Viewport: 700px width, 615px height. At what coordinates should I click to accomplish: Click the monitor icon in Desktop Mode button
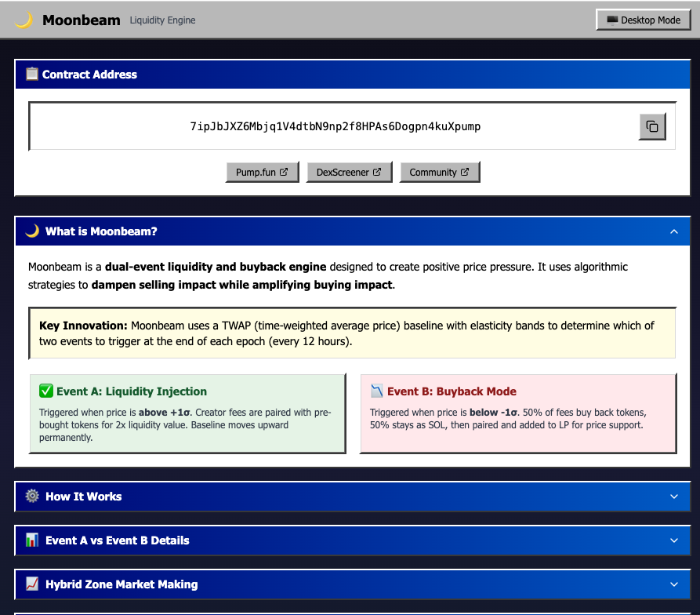(x=612, y=20)
